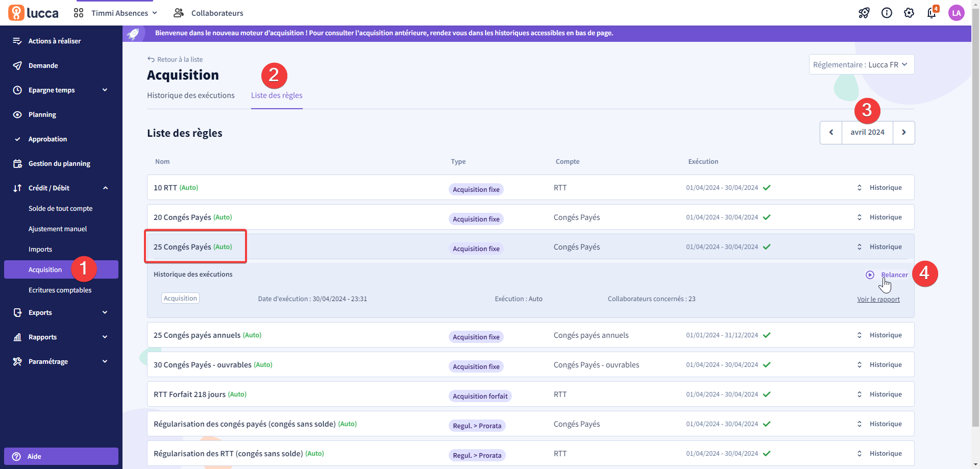980x469 pixels.
Task: Expand the Rapports sidebar section
Action: coord(105,337)
